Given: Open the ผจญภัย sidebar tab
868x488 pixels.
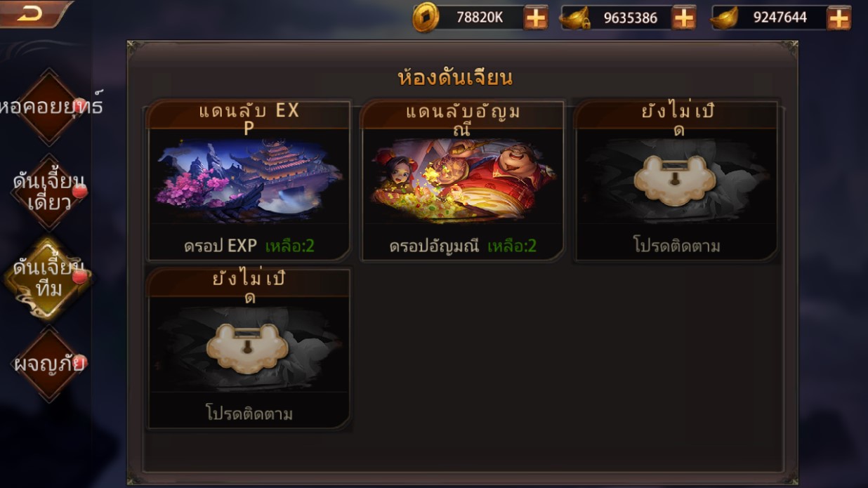Looking at the screenshot, I should coord(48,364).
